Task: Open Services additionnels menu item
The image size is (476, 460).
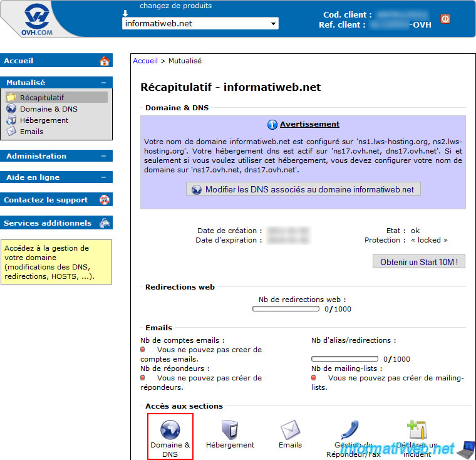Action: point(56,223)
